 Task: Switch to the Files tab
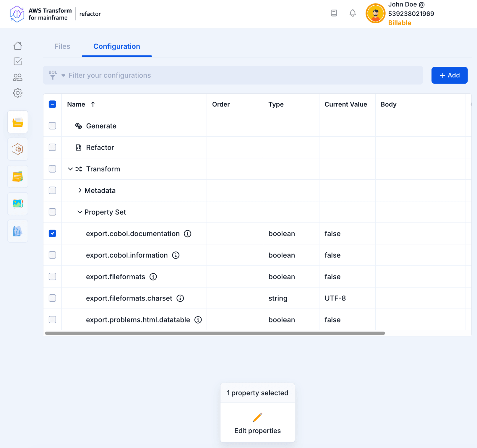[x=62, y=46]
